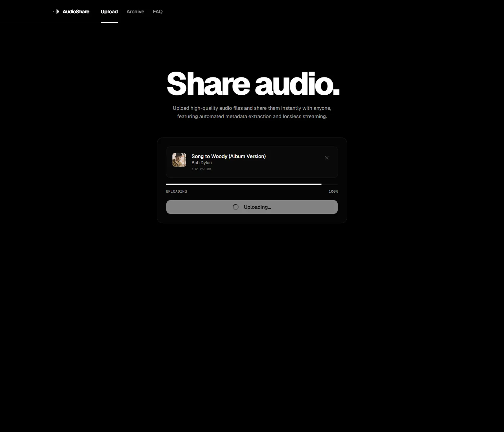Open the FAQ page
Screen dimensions: 504x432
[158, 12]
